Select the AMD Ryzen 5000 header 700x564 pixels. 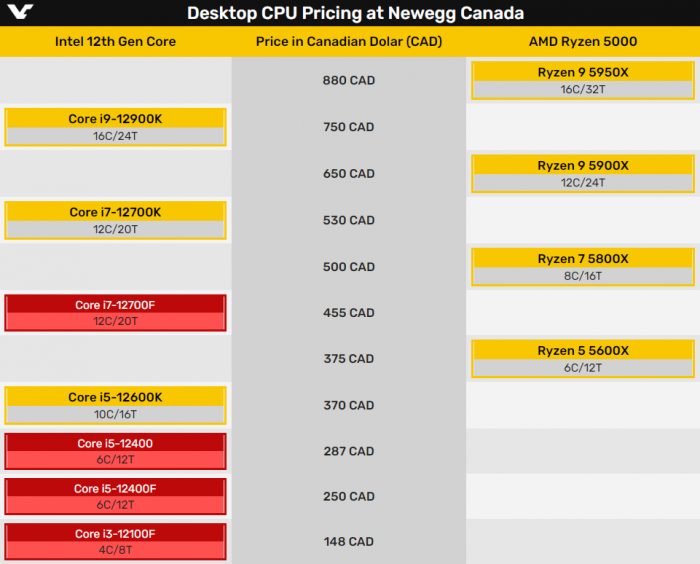pyautogui.click(x=582, y=42)
